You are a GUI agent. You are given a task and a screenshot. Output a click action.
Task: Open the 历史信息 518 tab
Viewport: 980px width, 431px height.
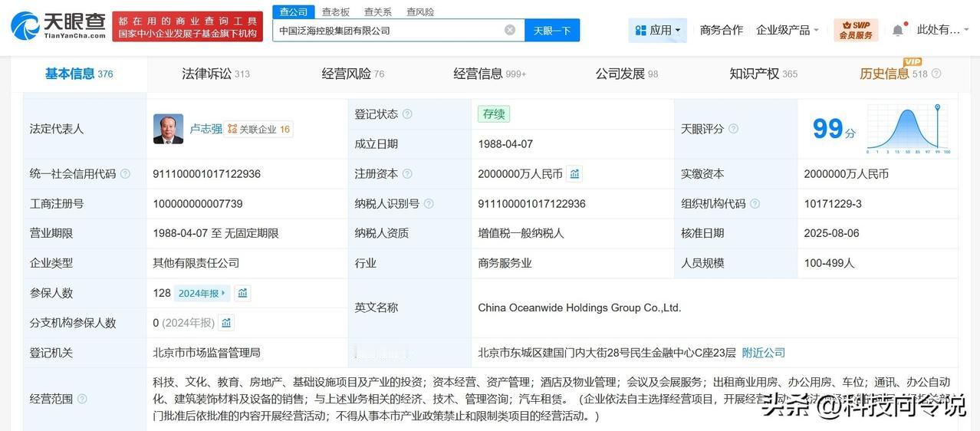[893, 74]
